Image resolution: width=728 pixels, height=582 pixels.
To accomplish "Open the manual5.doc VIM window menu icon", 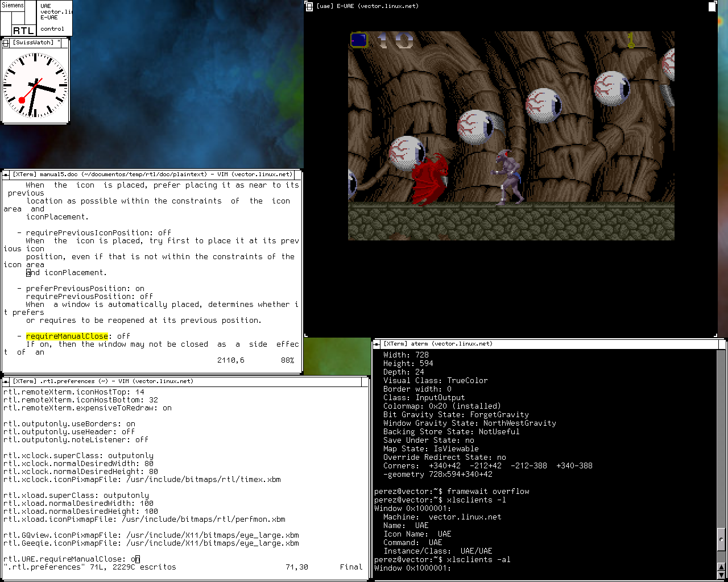I will tap(6, 175).
